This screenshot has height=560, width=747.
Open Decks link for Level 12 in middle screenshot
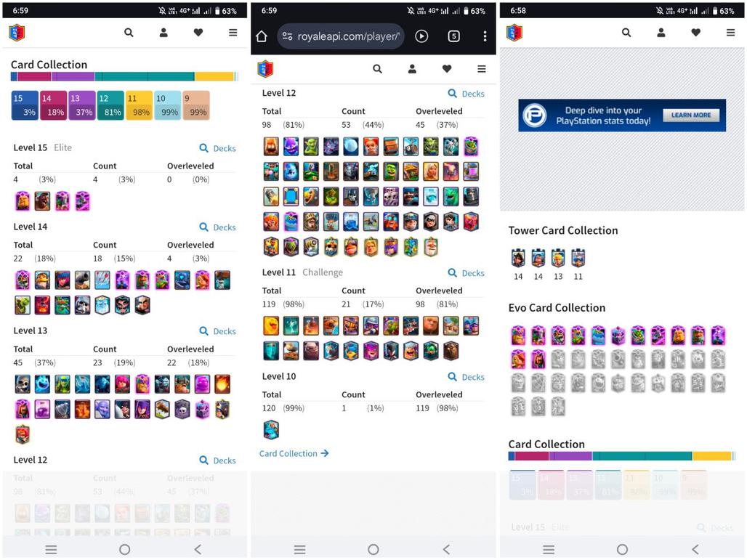[x=467, y=94]
